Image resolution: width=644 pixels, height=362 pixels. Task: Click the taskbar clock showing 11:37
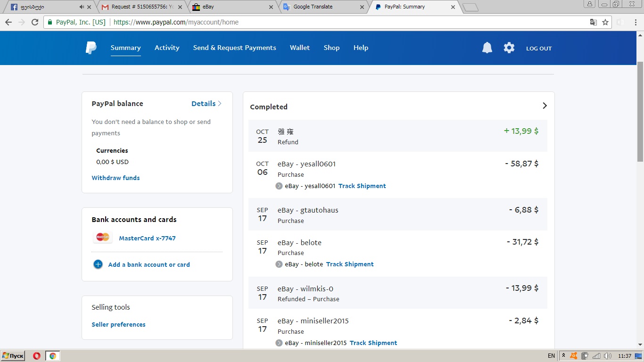coord(625,356)
